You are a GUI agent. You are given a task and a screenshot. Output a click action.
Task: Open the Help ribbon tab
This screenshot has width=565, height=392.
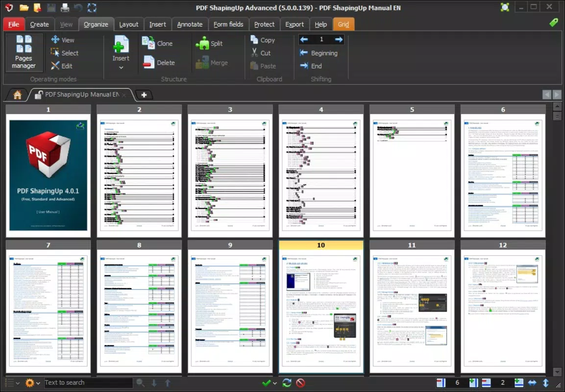[x=320, y=24]
